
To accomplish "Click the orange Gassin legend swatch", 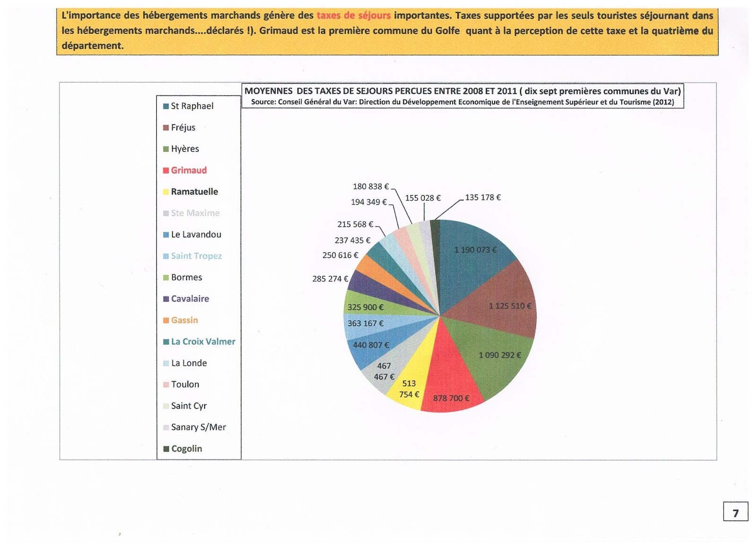I will coord(166,321).
